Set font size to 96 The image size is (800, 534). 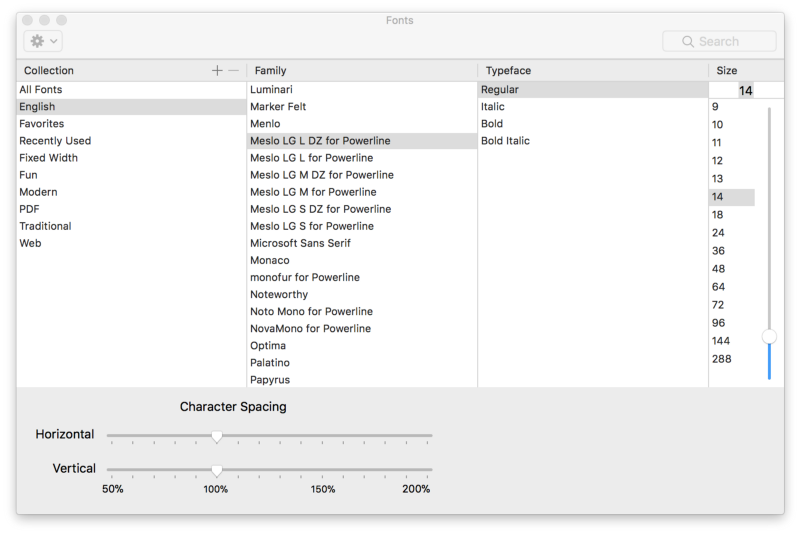pos(732,323)
